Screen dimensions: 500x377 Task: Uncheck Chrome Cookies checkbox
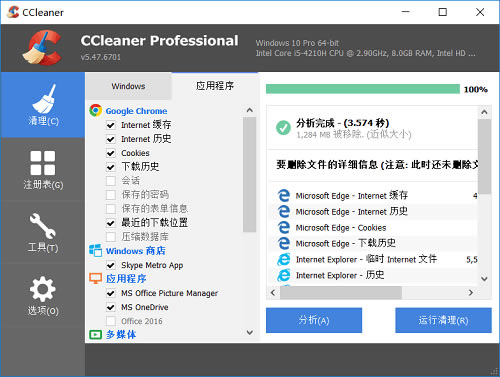[111, 153]
